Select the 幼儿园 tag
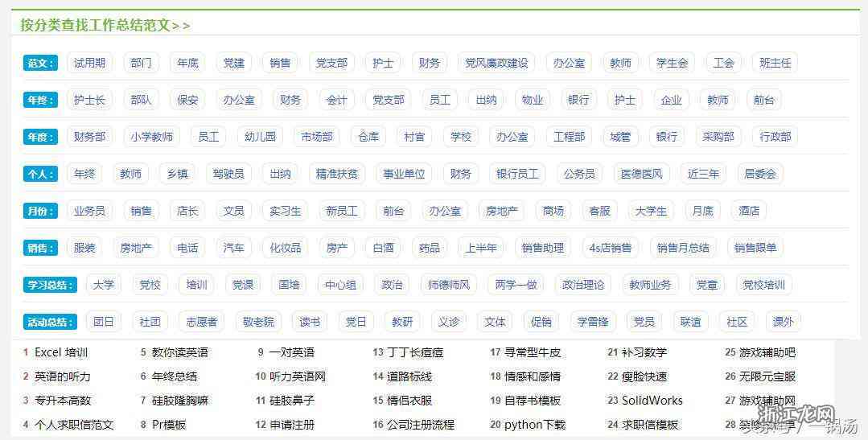 point(260,137)
